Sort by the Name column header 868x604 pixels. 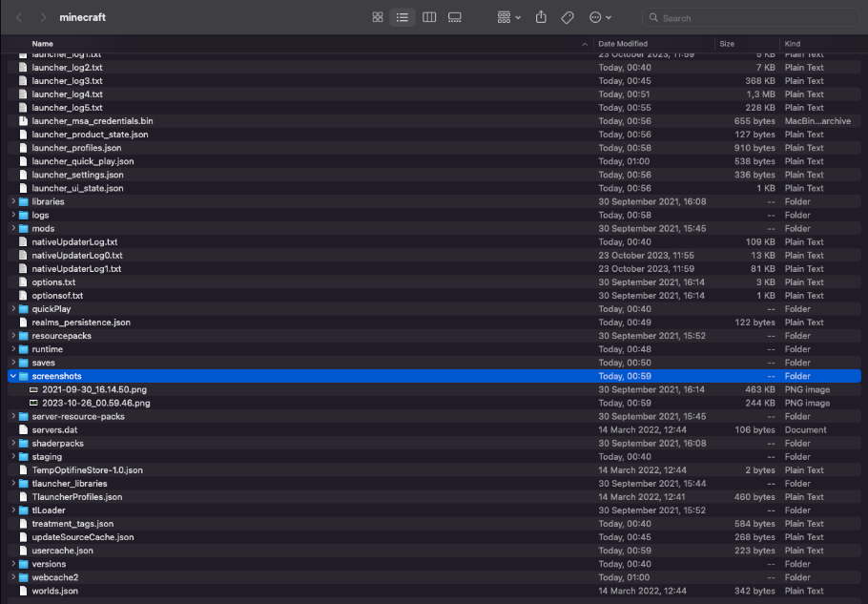coord(42,44)
